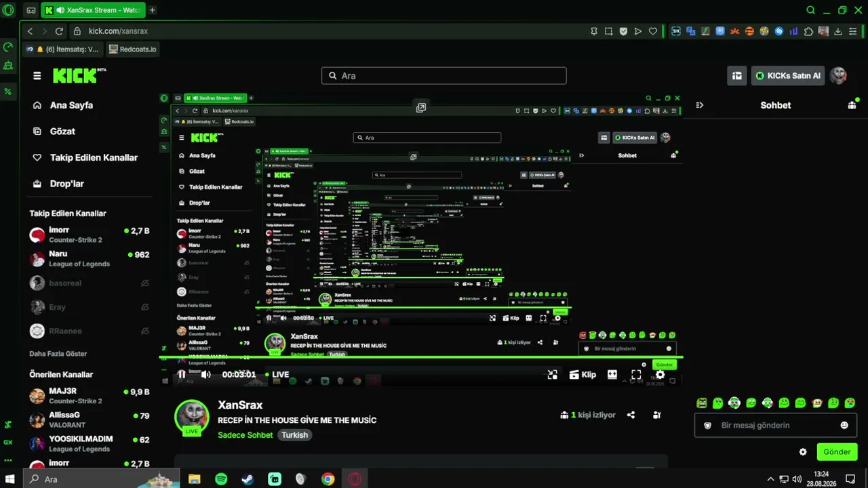Open the Shazam extension icon
This screenshot has height=488, width=868.
pos(778,31)
